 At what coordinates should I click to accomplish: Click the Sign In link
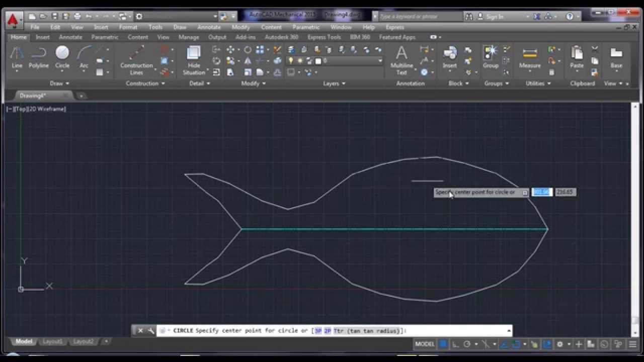tap(494, 16)
